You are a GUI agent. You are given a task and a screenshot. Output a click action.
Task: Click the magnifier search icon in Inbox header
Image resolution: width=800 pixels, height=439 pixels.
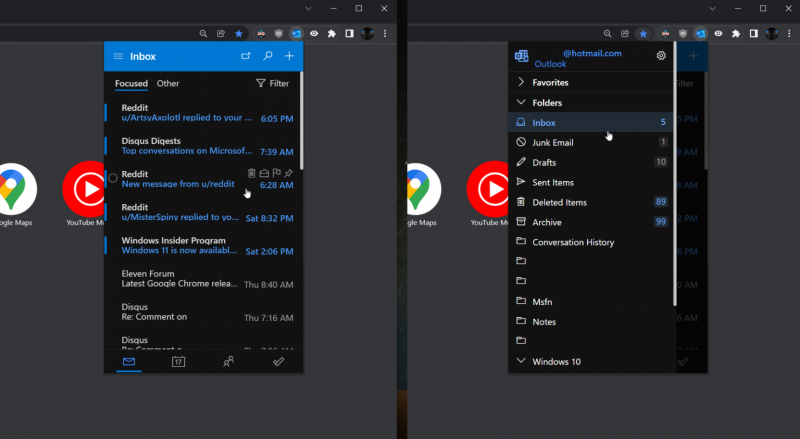click(268, 57)
